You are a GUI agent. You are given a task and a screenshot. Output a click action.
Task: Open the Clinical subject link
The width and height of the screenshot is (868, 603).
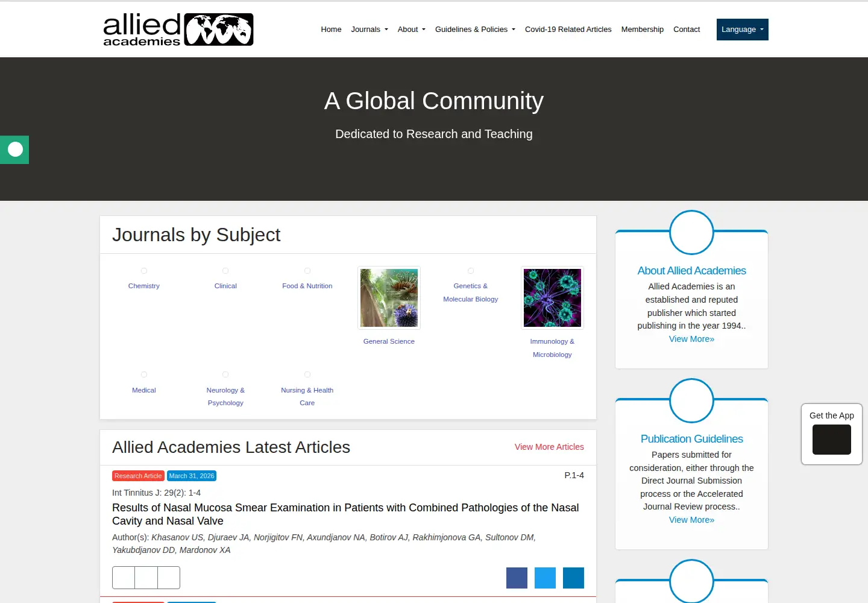[x=225, y=286]
